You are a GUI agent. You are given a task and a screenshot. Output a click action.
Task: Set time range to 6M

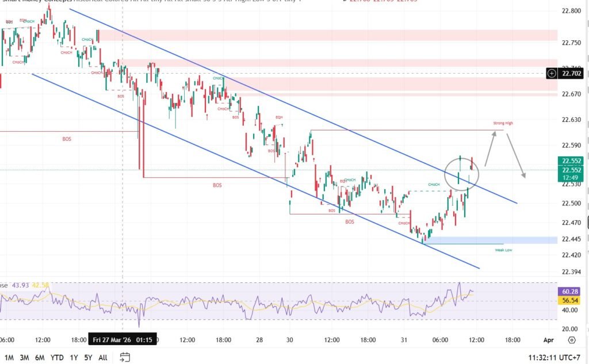[x=40, y=357]
